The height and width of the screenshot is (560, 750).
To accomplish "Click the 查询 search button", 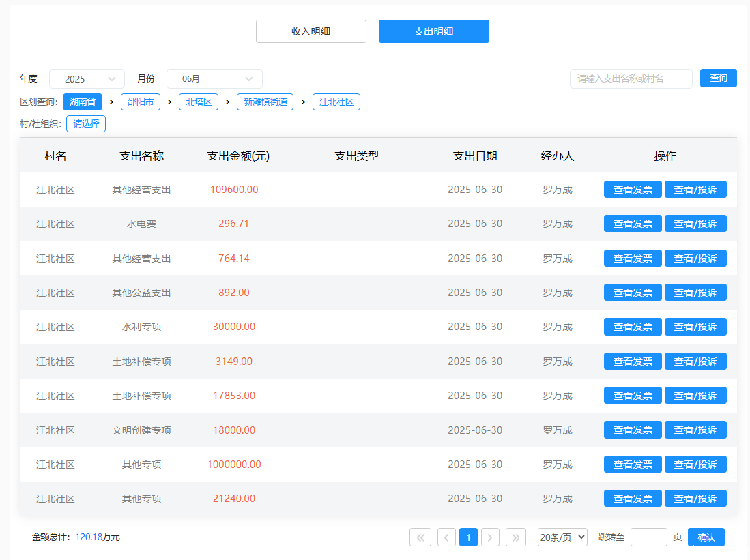I will (x=719, y=78).
